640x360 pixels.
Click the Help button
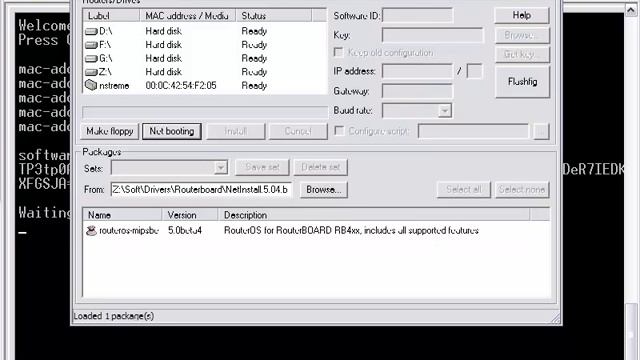point(522,16)
